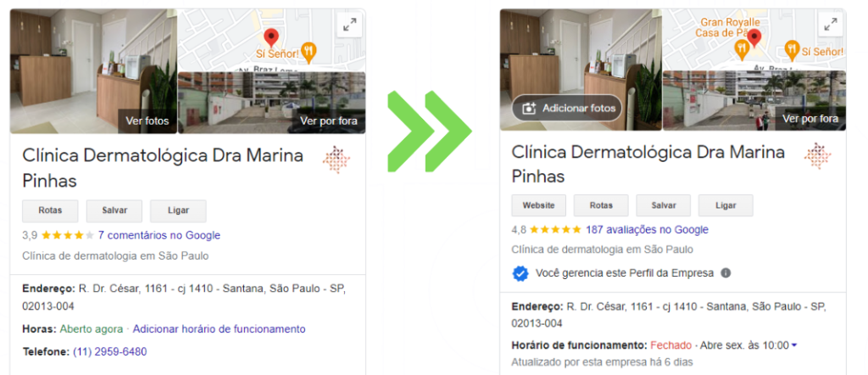Click the blue verified badge icon
The height and width of the screenshot is (375, 868).
coord(520,273)
